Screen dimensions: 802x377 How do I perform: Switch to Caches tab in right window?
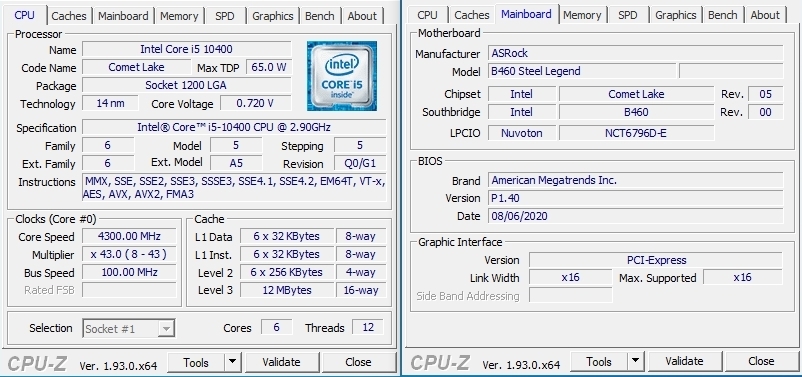pyautogui.click(x=472, y=15)
